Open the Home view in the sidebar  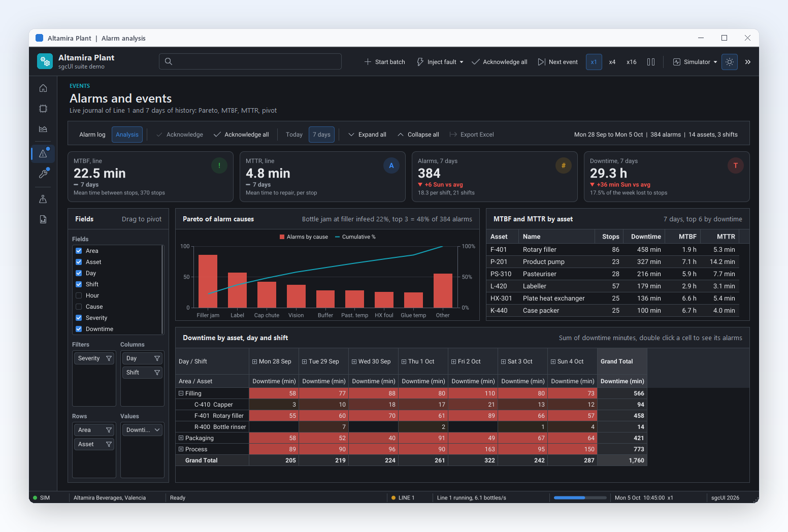43,88
